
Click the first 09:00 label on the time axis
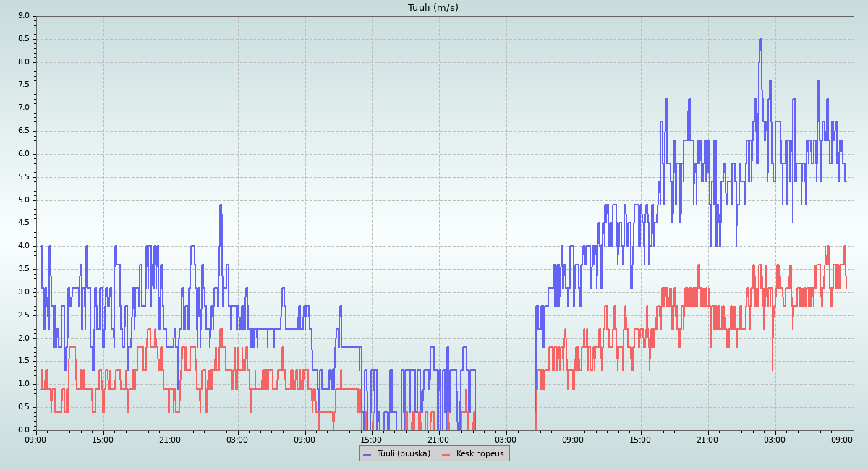coord(35,439)
